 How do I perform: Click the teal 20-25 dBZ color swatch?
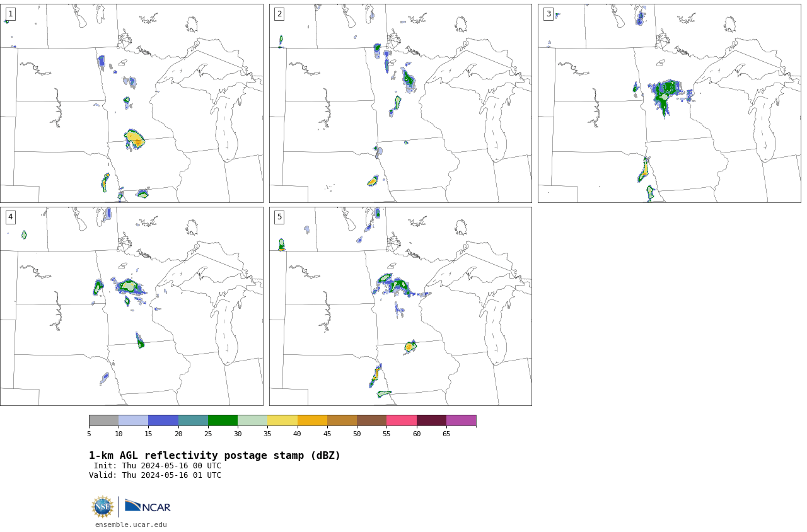click(193, 420)
